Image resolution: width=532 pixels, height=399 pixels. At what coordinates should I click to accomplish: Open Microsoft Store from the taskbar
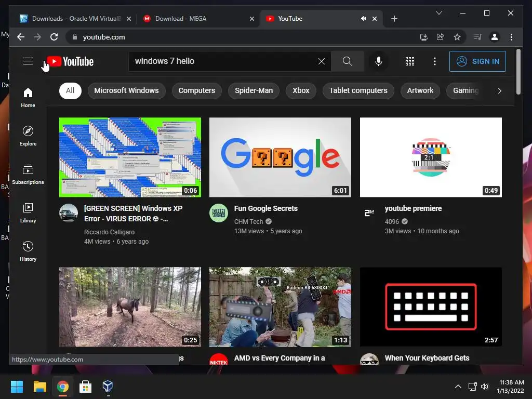click(85, 387)
